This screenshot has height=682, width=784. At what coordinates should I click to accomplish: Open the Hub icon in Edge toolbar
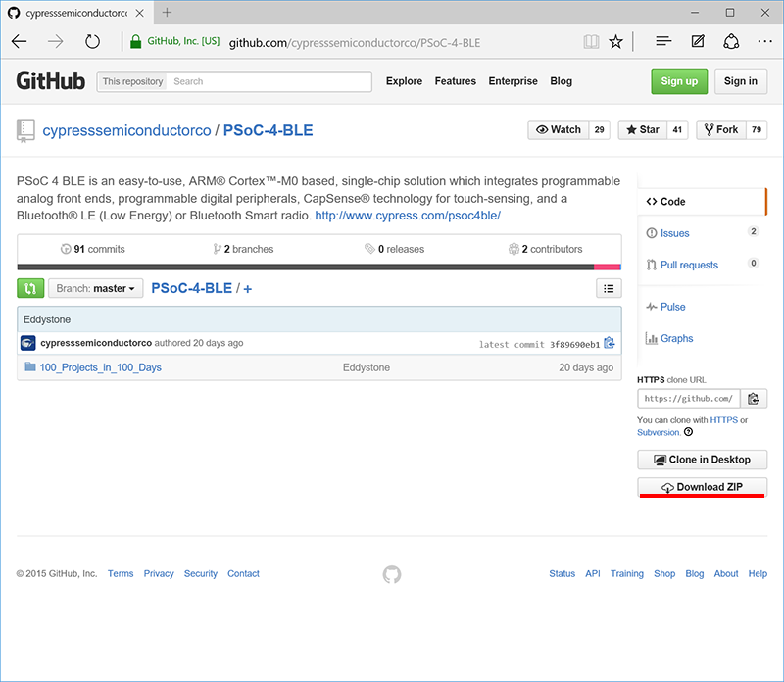tap(663, 41)
